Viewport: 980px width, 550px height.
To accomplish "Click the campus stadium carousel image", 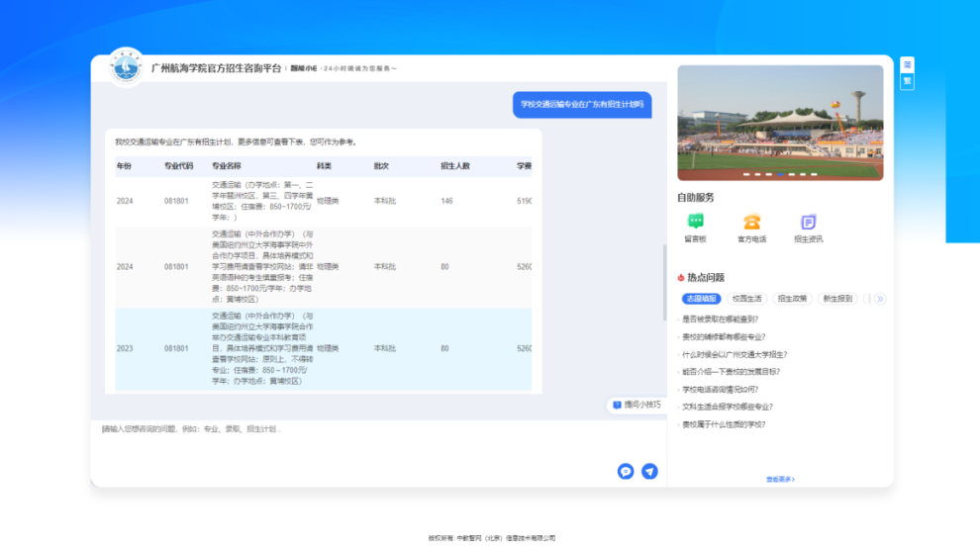I will 780,123.
